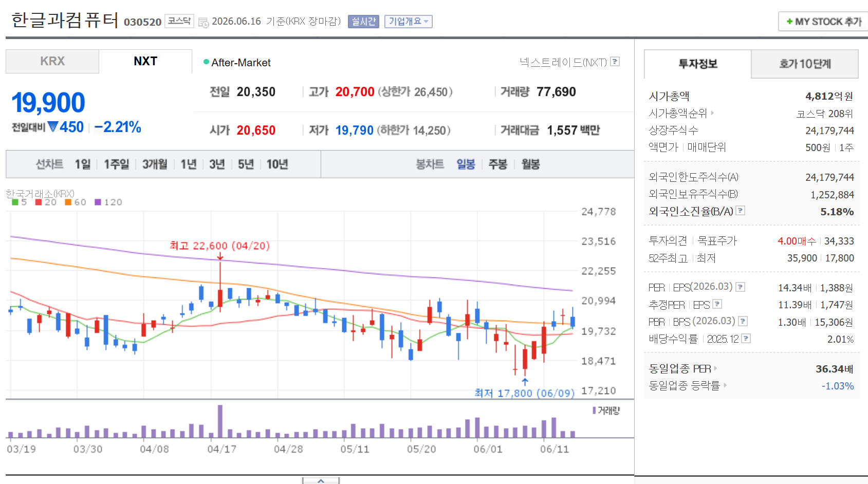868x484 pixels.
Task: Click the 동일업종 PER link arrow
Action: [x=715, y=368]
